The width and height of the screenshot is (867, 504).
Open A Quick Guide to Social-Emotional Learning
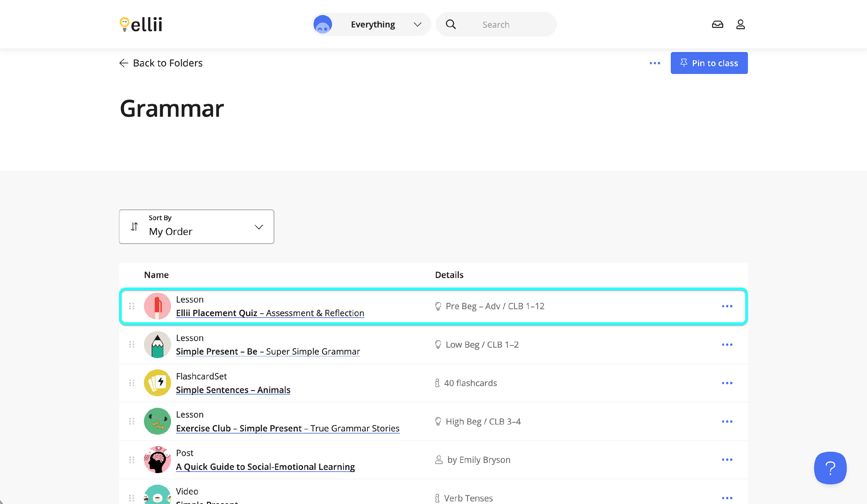click(265, 466)
